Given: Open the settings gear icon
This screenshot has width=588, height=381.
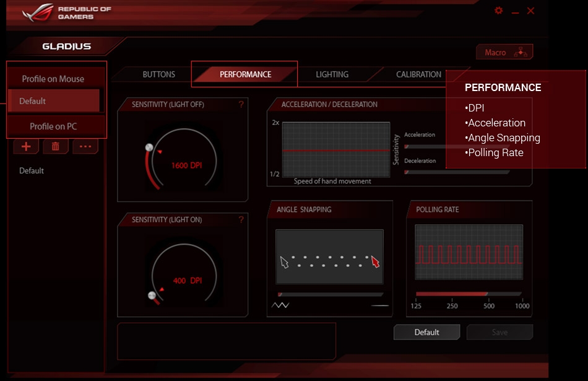Looking at the screenshot, I should [x=498, y=11].
